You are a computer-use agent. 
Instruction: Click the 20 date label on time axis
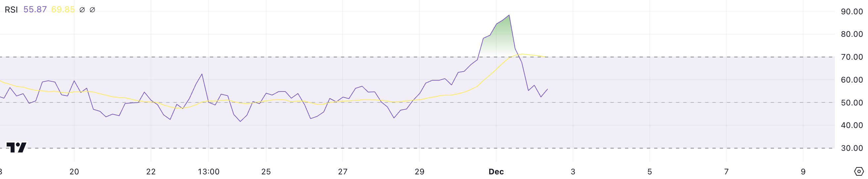tap(74, 172)
